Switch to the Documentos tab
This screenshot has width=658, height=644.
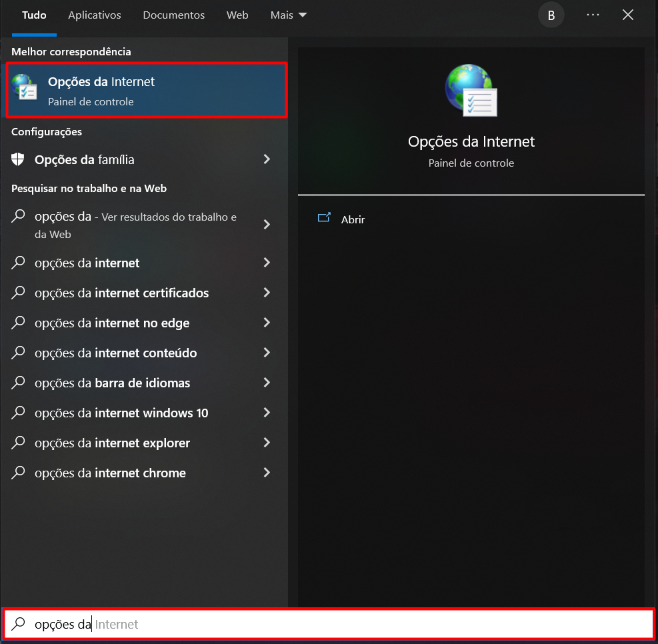(174, 15)
